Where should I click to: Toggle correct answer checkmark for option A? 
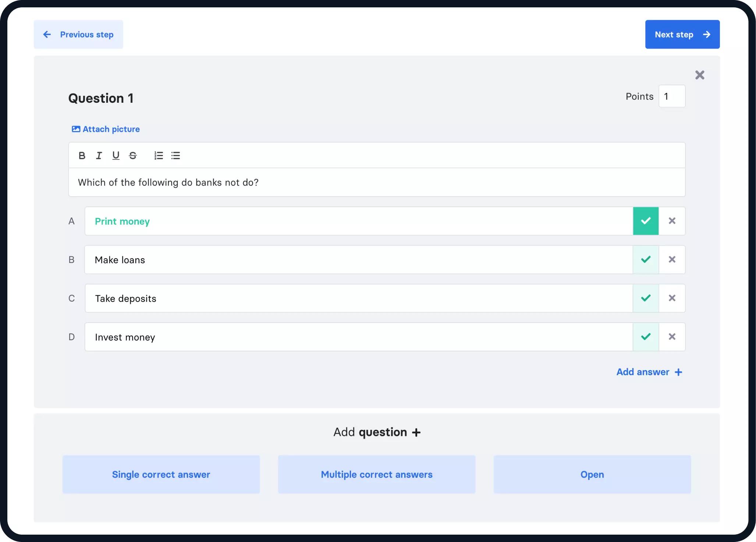[646, 221]
